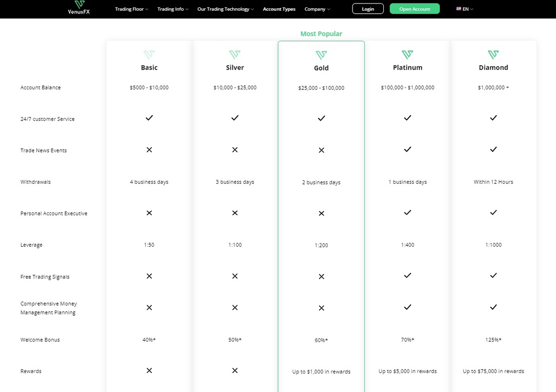
Task: Click Gold welcome bonus 60%*
Action: click(321, 340)
